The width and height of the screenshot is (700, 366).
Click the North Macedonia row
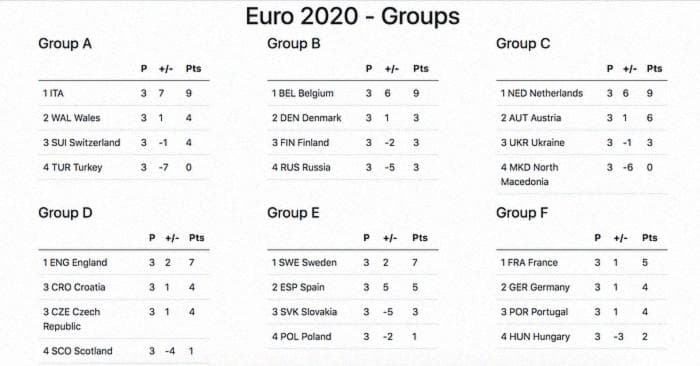[582, 175]
